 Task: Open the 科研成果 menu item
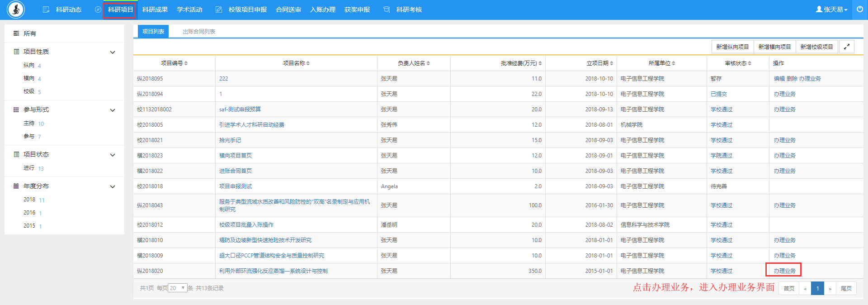coord(155,10)
